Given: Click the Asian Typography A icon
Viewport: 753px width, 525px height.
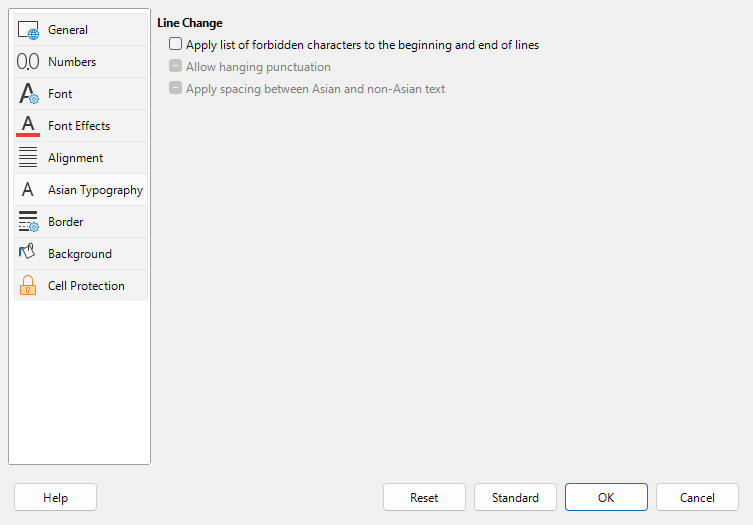Looking at the screenshot, I should [x=28, y=190].
